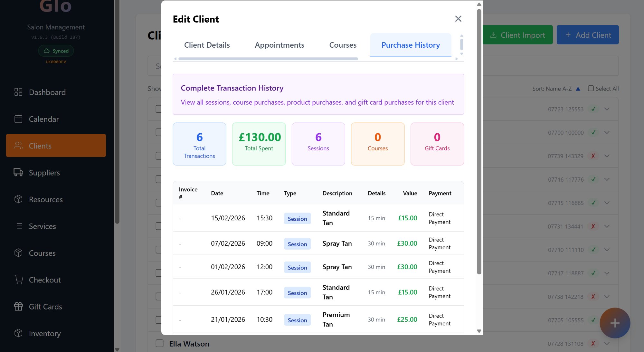644x352 pixels.
Task: Click the Calendar icon in sidebar
Action: (x=18, y=119)
